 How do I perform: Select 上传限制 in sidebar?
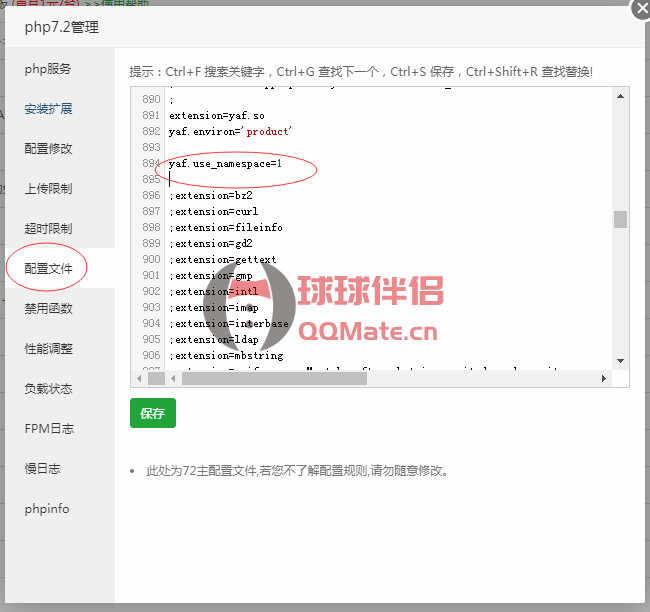click(48, 189)
